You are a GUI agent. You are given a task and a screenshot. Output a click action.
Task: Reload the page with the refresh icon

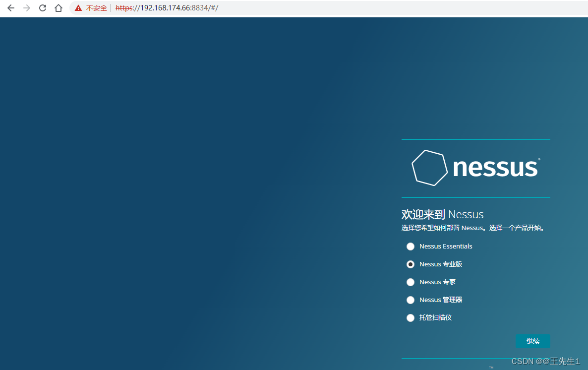point(43,8)
